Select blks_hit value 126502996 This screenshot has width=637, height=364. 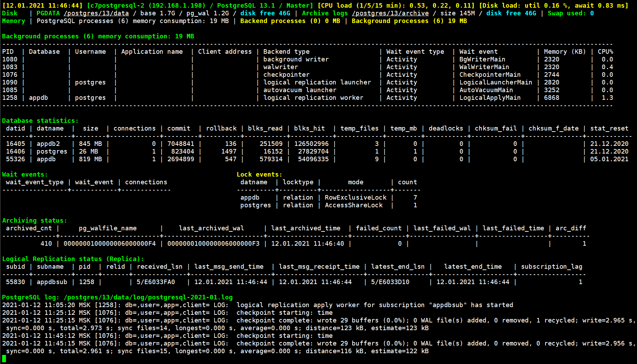pyautogui.click(x=311, y=144)
